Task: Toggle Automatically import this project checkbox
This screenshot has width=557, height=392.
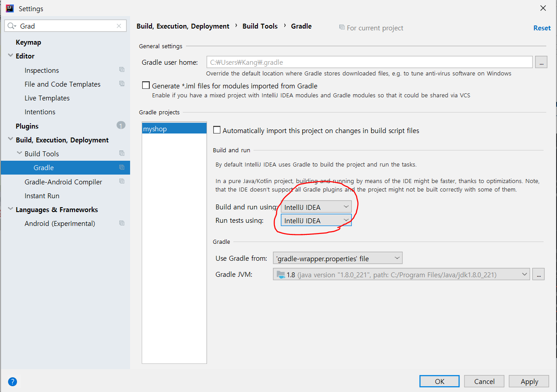Action: click(217, 130)
